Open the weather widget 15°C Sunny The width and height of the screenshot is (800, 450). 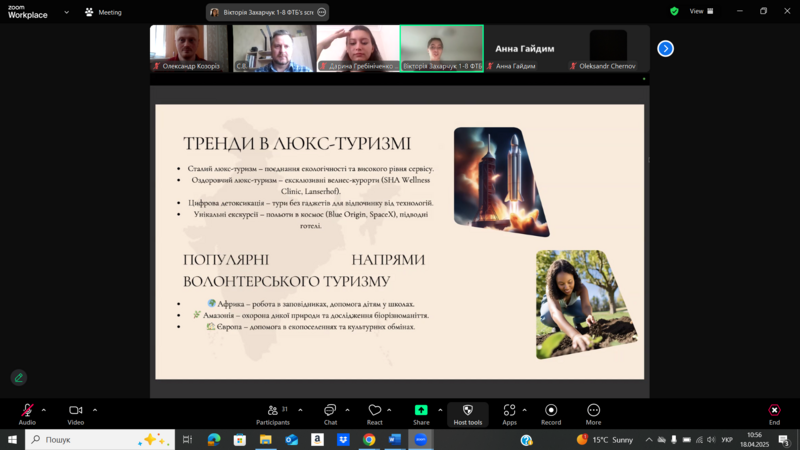[605, 439]
